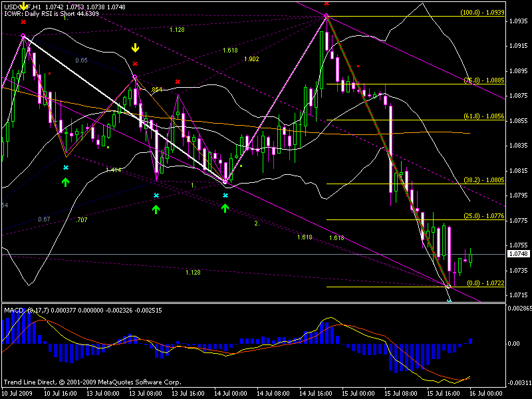This screenshot has width=532, height=399.
Task: Click the 1.414 ratio label
Action: [113, 170]
